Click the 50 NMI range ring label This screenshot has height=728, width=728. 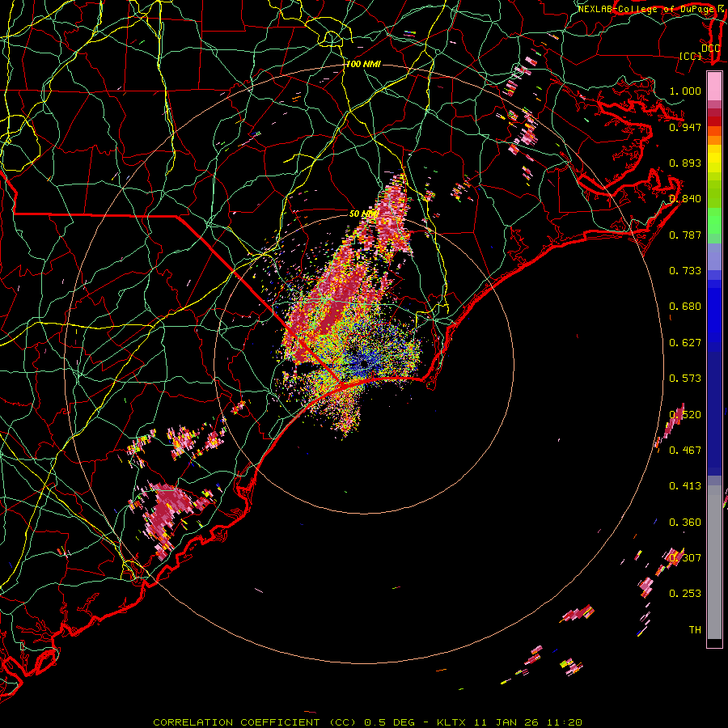(363, 214)
